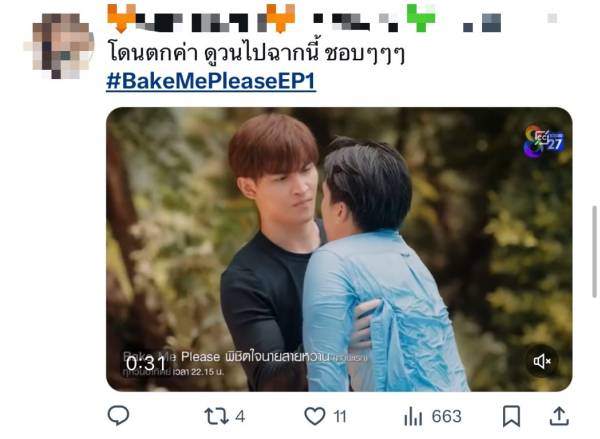The height and width of the screenshot is (439, 600).
Task: Click the 0:31 video time indicator
Action: 146,364
